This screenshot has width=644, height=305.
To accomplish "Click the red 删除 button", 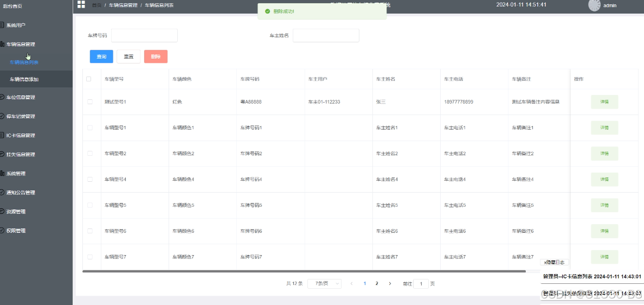I will (x=156, y=56).
